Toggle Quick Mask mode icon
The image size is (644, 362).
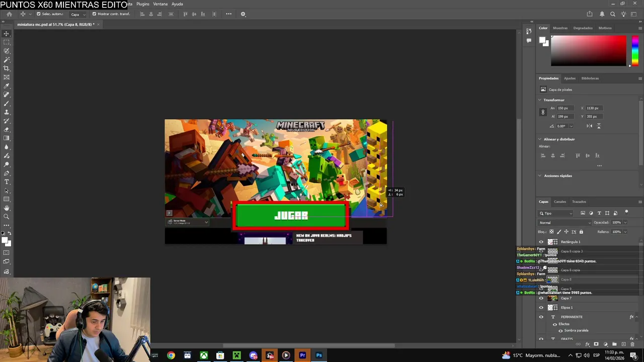[7, 253]
